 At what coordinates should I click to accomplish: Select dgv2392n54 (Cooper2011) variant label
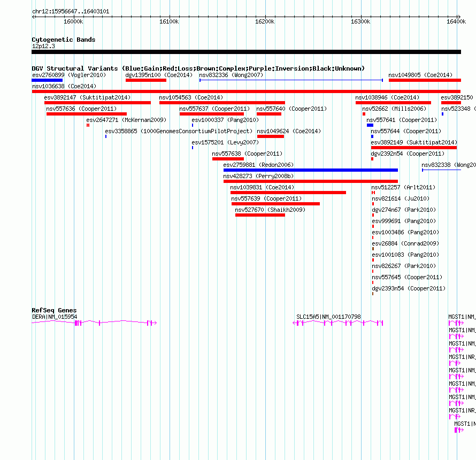click(408, 154)
